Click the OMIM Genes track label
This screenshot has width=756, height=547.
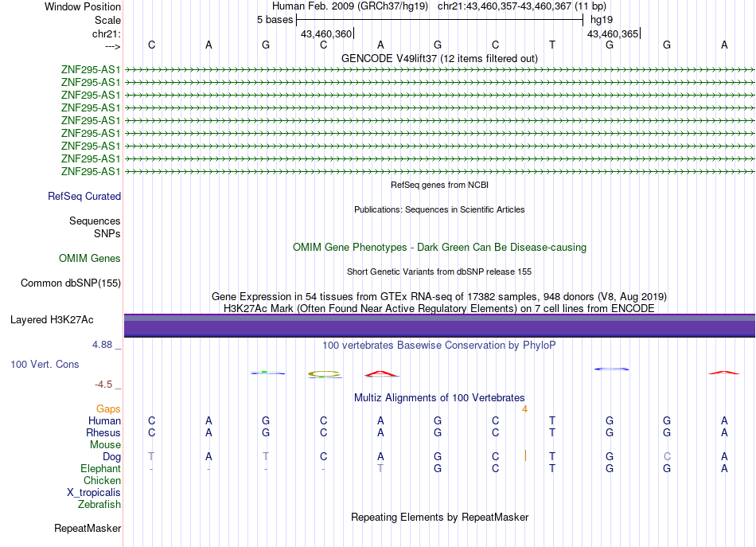89,259
